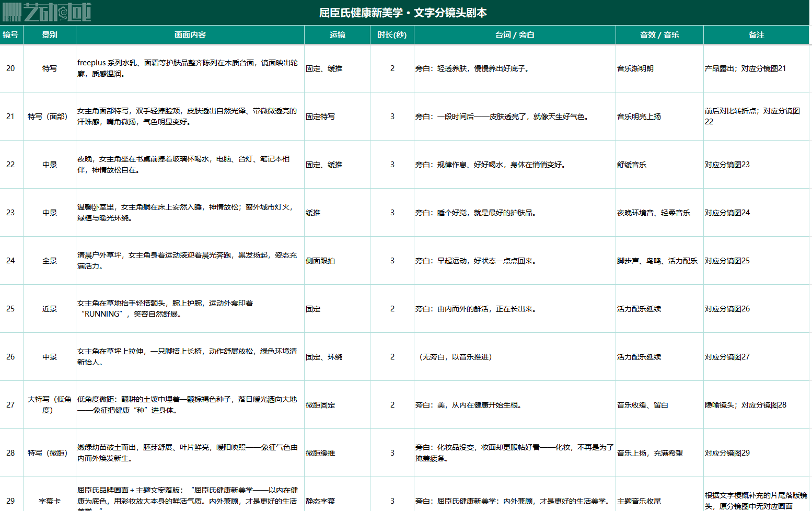Select the cell "旁白：早起运动，好状态一点点回来。"
The width and height of the screenshot is (812, 511).
point(515,261)
